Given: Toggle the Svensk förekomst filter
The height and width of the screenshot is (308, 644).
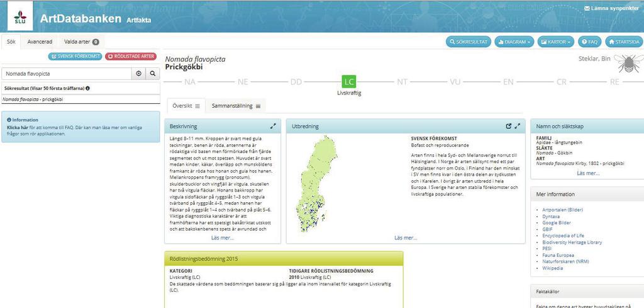Looking at the screenshot, I should point(75,56).
